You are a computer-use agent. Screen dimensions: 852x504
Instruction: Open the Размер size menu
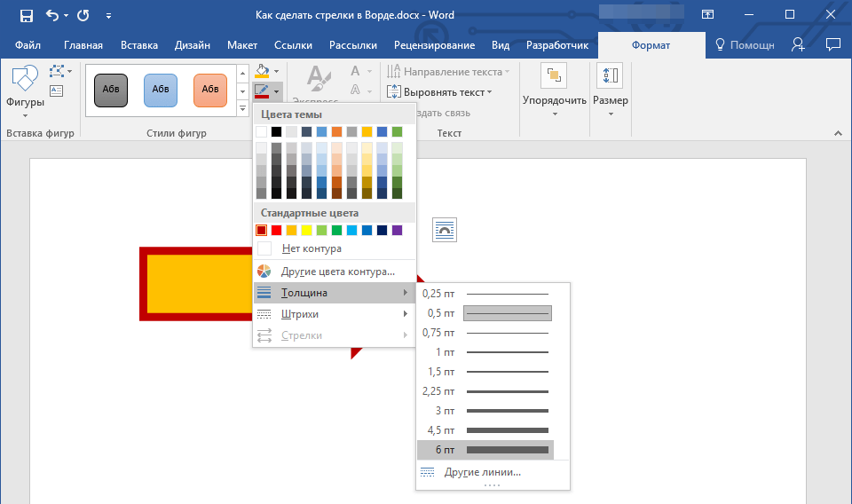tap(611, 91)
